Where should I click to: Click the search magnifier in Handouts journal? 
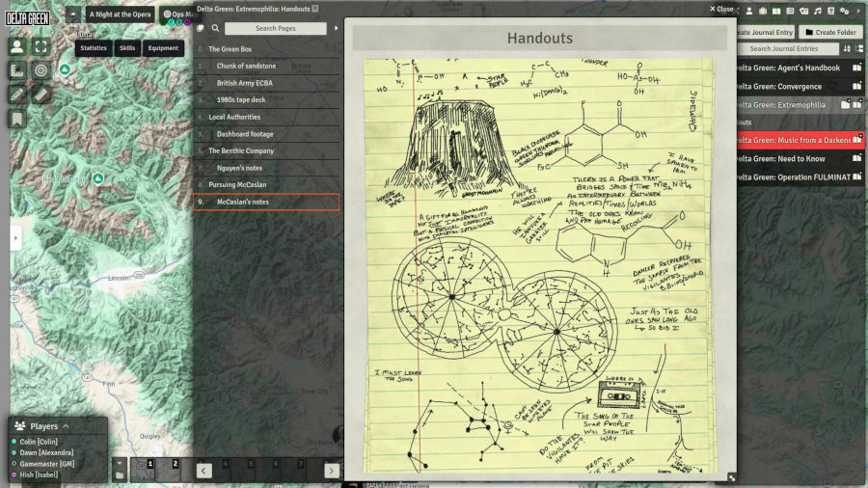pos(215,28)
